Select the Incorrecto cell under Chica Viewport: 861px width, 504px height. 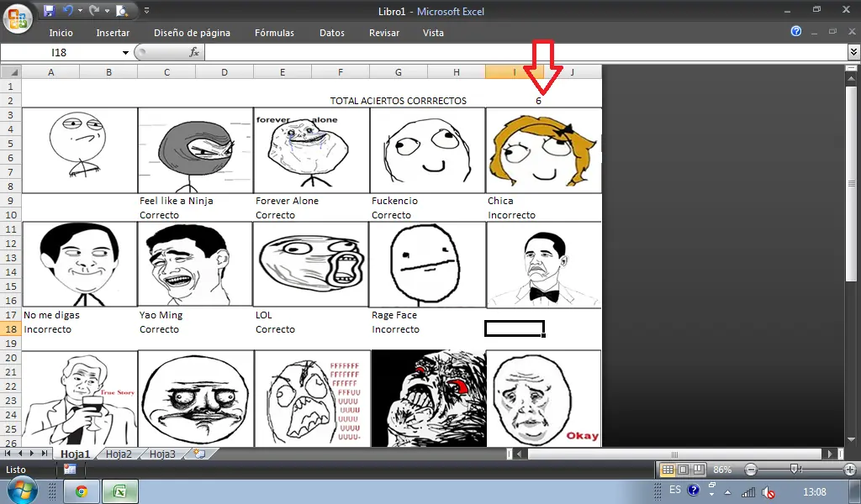click(x=511, y=215)
